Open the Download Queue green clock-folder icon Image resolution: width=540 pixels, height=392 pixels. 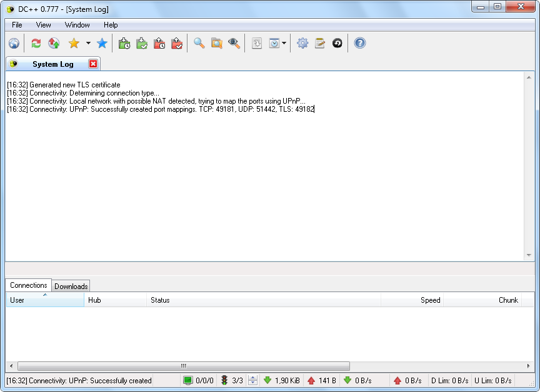click(x=124, y=43)
